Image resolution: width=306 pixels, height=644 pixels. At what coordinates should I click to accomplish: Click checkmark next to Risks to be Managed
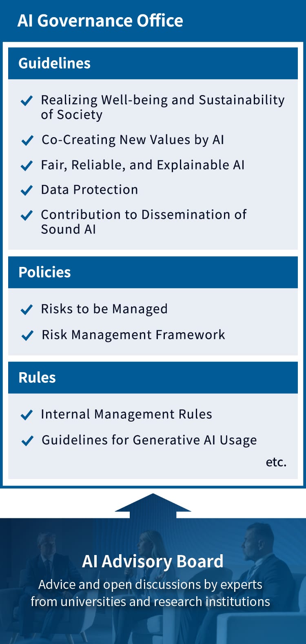[27, 309]
